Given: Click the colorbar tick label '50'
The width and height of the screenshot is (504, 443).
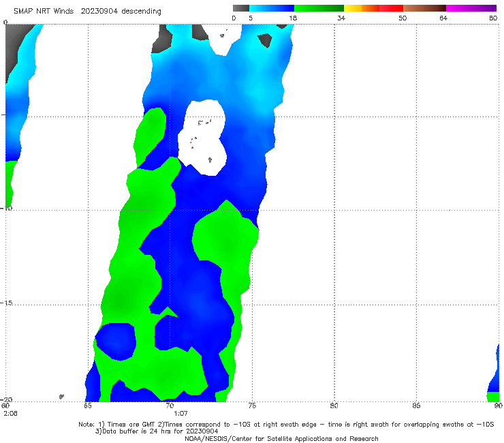Looking at the screenshot, I should [403, 18].
